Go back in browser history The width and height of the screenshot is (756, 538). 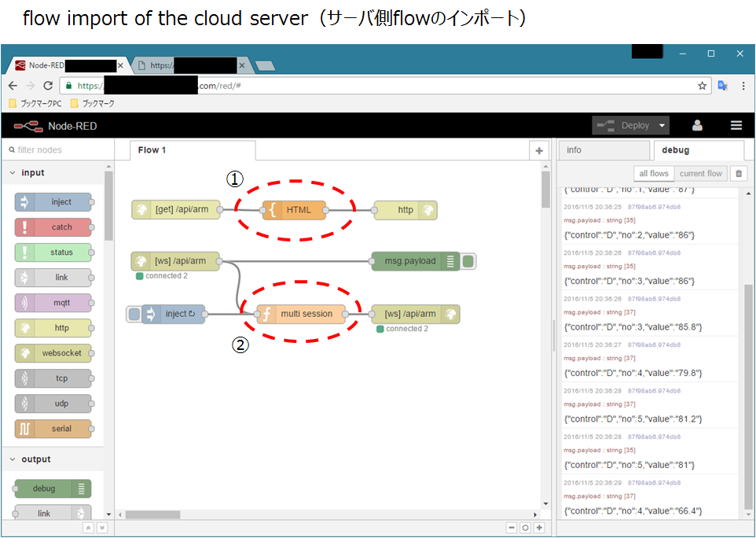tap(13, 86)
